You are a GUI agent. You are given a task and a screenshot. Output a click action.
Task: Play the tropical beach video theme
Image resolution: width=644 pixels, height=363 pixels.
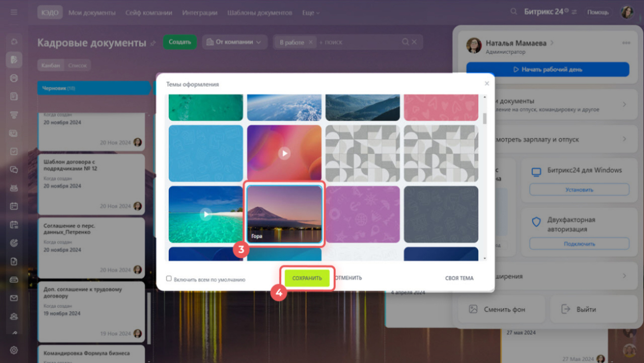(206, 215)
